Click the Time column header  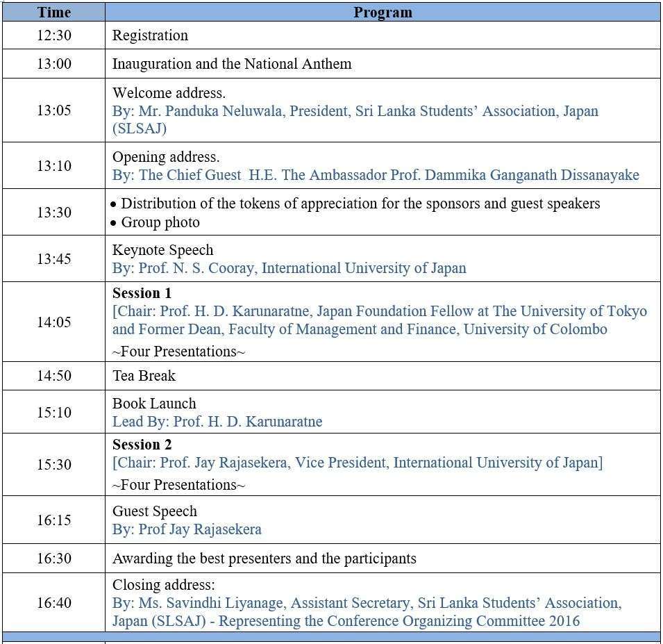[53, 12]
